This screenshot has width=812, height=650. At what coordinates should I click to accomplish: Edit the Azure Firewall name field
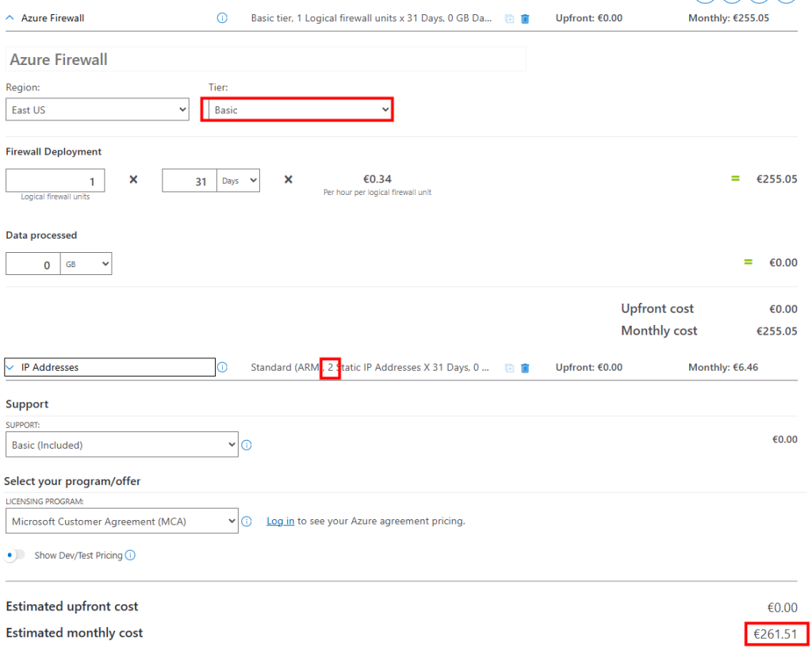[x=266, y=59]
